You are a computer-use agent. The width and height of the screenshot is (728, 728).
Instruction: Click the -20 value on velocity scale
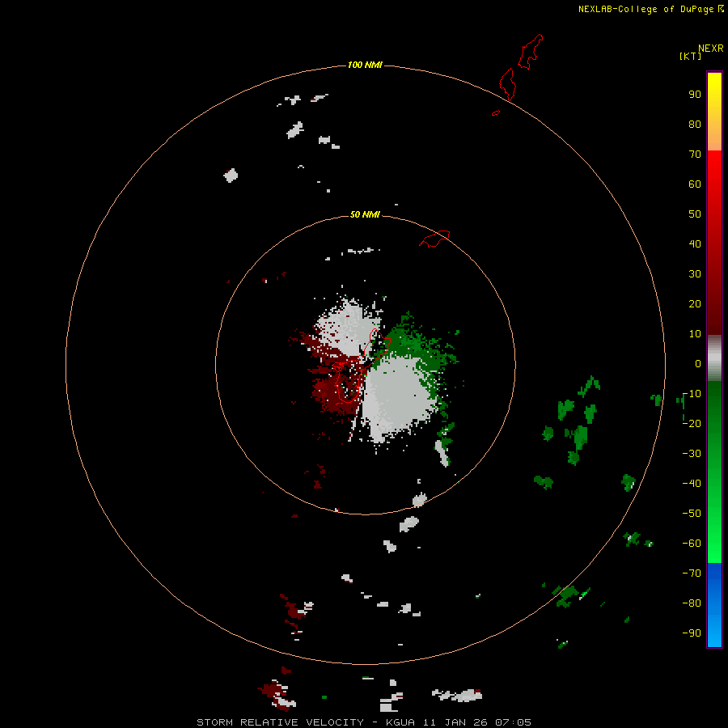pos(692,424)
